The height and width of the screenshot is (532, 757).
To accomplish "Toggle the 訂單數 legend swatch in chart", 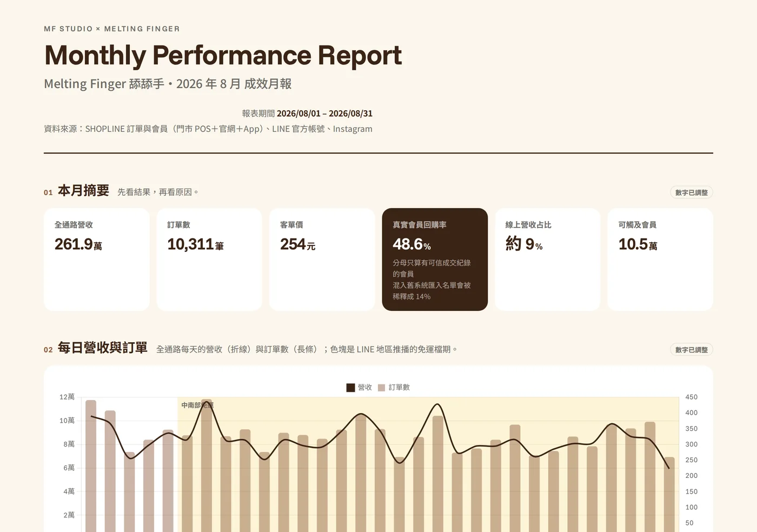I will (381, 388).
